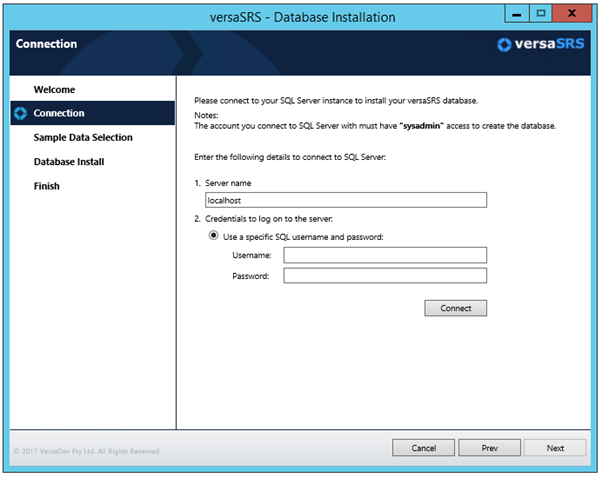Image resolution: width=602 pixels, height=478 pixels.
Task: Select the Finish step in the sidebar
Action: coord(46,186)
